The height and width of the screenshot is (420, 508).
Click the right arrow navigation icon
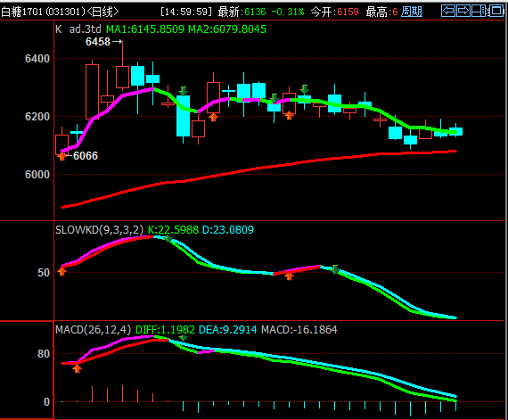tap(463, 11)
